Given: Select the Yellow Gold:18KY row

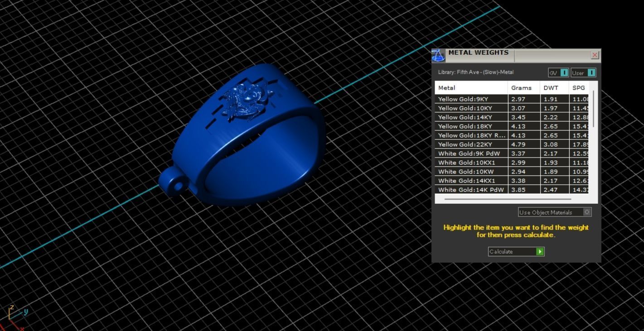Looking at the screenshot, I should tap(512, 126).
